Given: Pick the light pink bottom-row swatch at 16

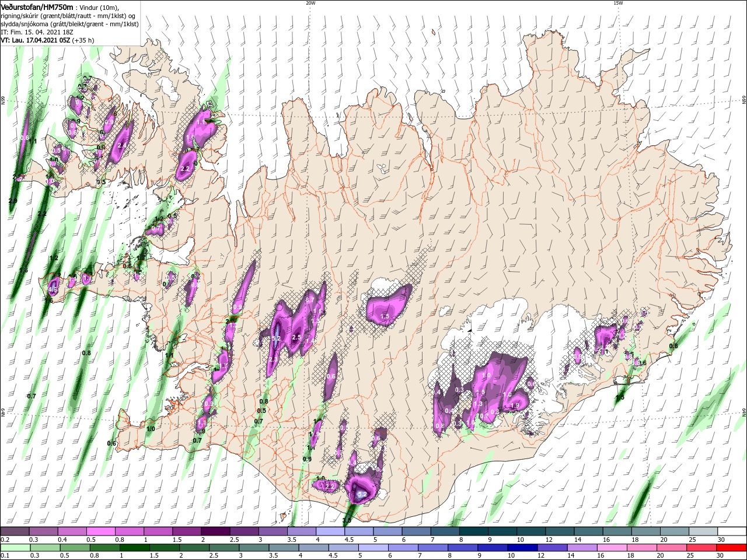Looking at the screenshot, I should click(x=612, y=548).
